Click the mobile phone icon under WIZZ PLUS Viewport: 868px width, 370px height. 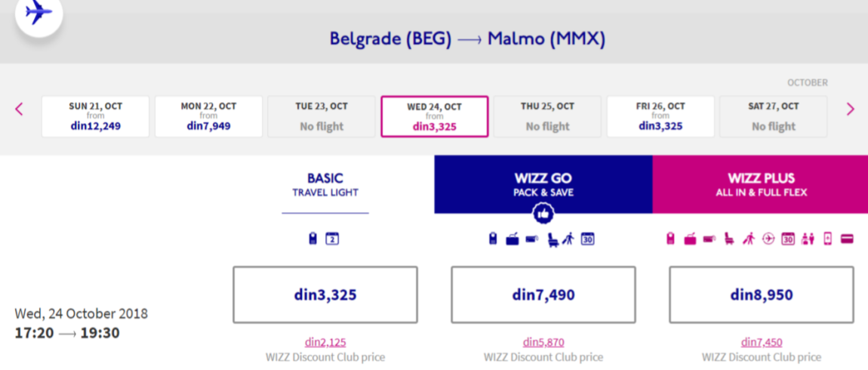point(827,239)
